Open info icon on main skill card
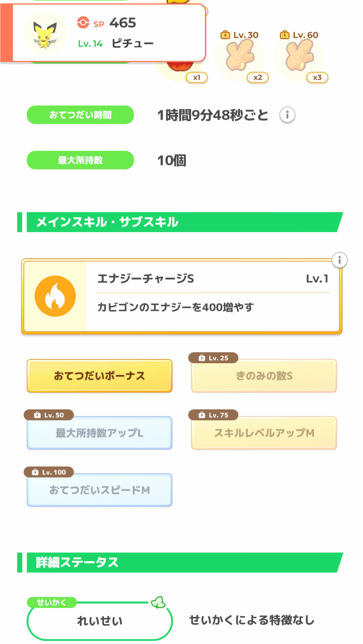 pos(339,260)
